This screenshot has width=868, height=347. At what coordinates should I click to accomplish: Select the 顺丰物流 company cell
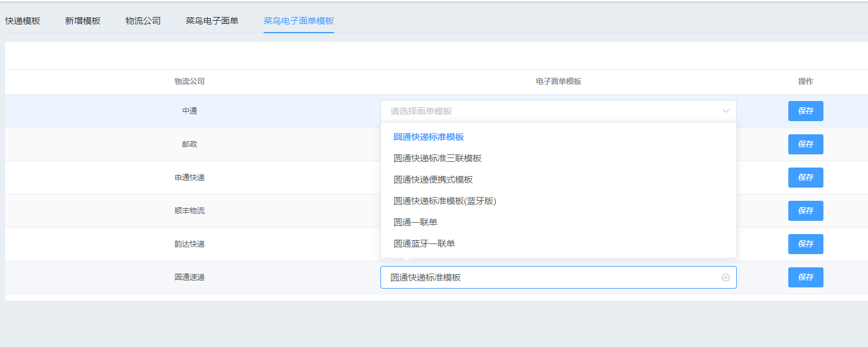(x=190, y=211)
